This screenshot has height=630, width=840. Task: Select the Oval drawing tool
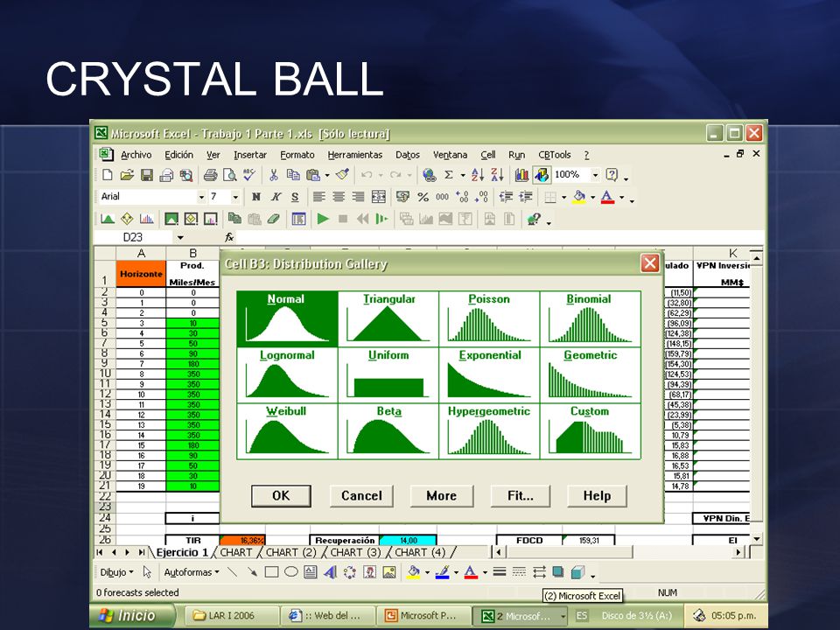click(x=290, y=572)
